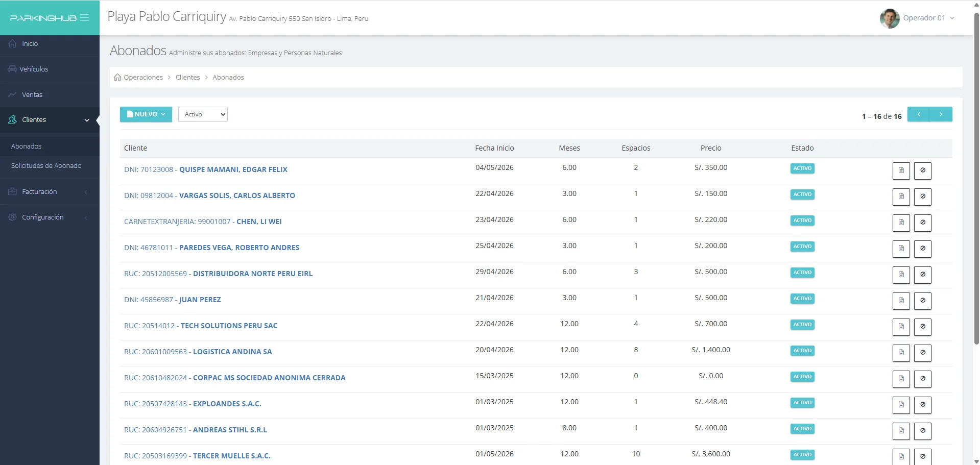Click the Operador 01 profile avatar
Viewport: 980px width, 465px height.
point(890,18)
